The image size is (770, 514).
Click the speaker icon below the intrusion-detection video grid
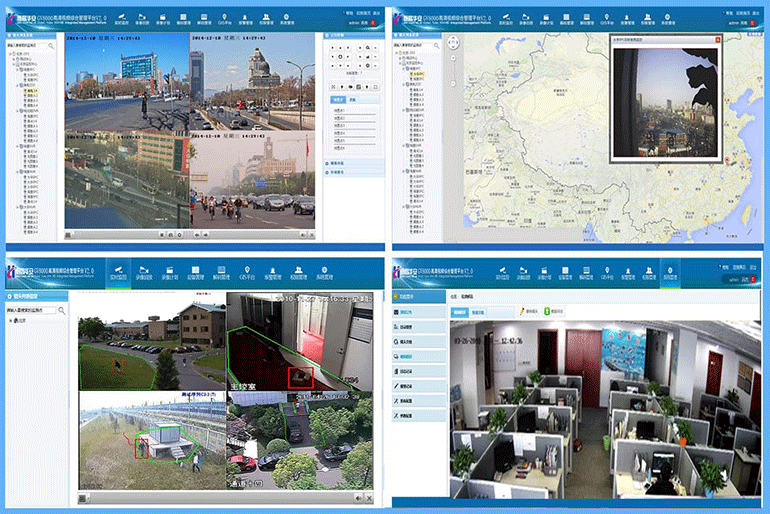358,497
